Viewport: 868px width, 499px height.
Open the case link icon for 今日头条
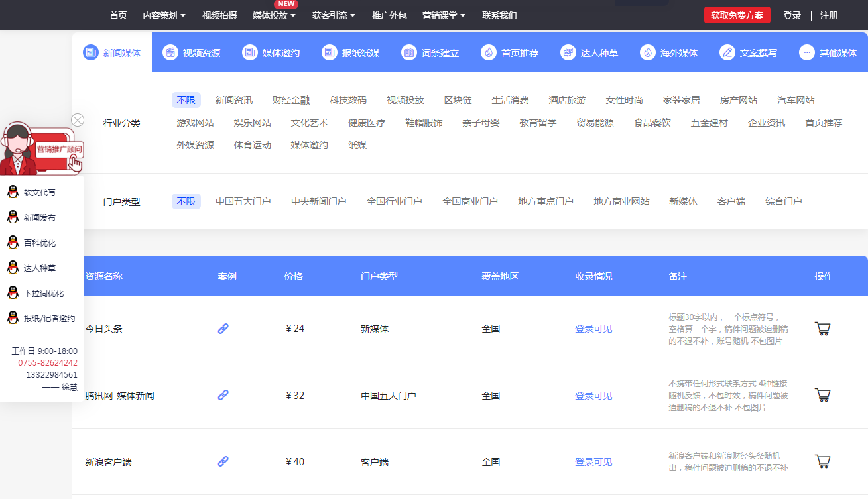223,329
